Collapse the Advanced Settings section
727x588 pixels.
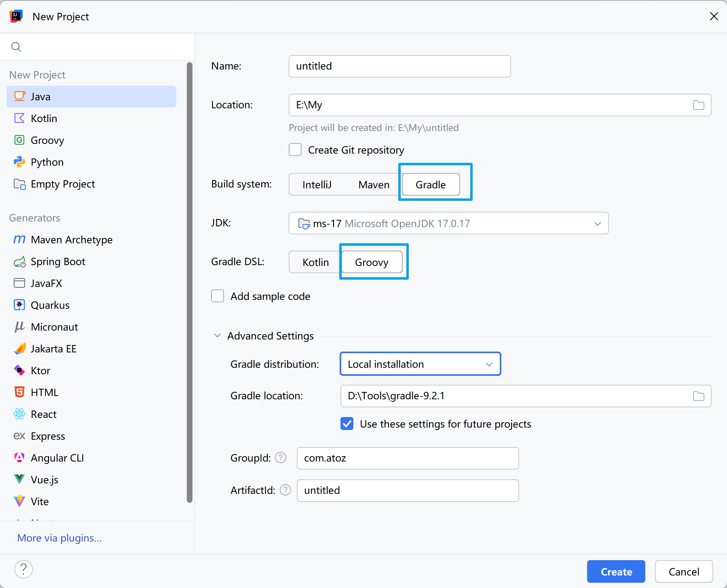pyautogui.click(x=218, y=336)
